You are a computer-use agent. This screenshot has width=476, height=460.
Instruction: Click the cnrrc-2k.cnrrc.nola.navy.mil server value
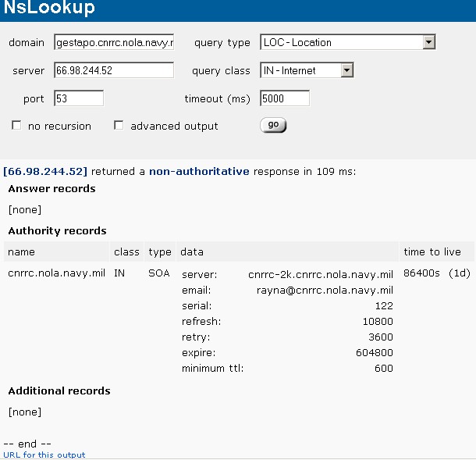321,275
